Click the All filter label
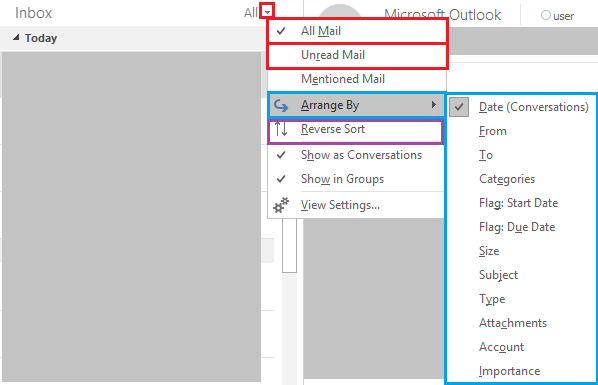Image resolution: width=598 pixels, height=385 pixels. [x=251, y=13]
